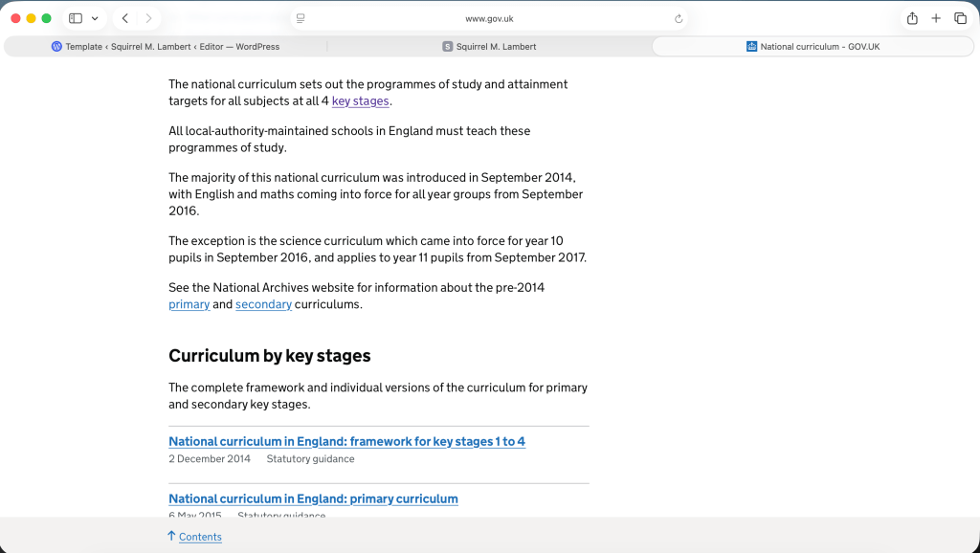Viewport: 980px width, 553px height.
Task: Reload the page with the refresh icon
Action: click(679, 18)
